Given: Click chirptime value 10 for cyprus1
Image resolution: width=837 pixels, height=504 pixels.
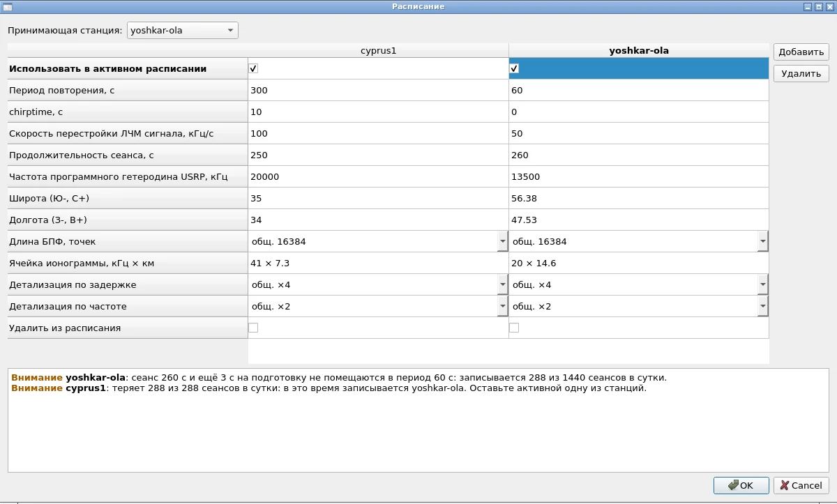Looking at the screenshot, I should [379, 112].
